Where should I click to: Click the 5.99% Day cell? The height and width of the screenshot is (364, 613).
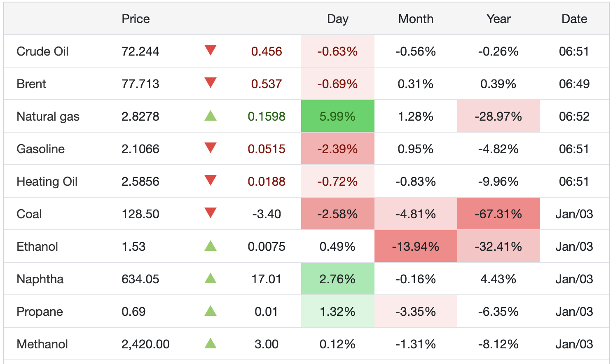[x=338, y=117]
